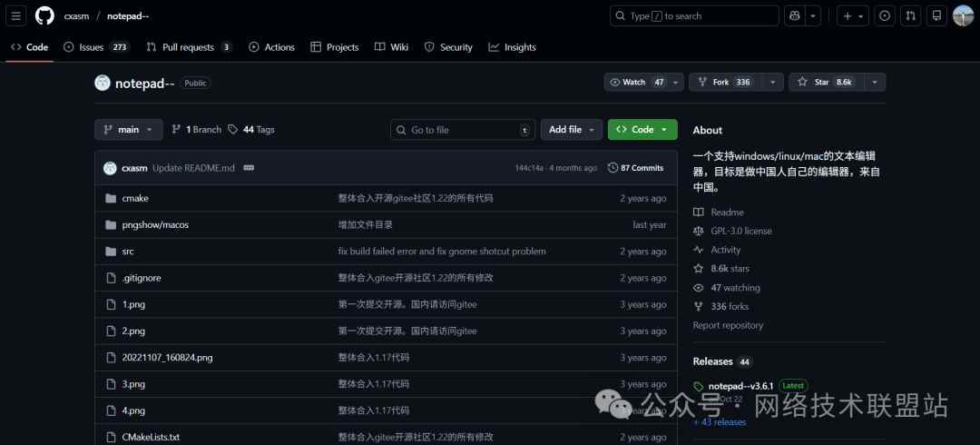Switch to the Security tab
Image resolution: width=980 pixels, height=445 pixels.
point(448,47)
